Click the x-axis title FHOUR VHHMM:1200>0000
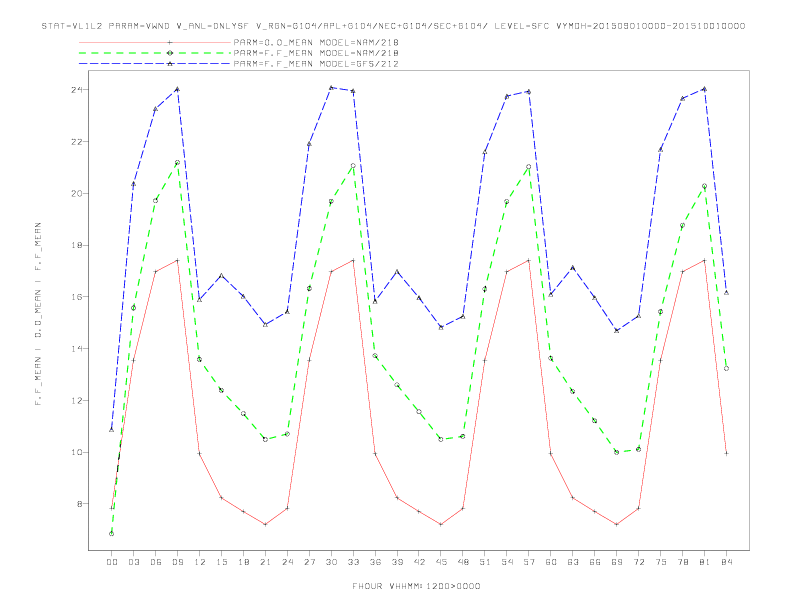 point(416,586)
